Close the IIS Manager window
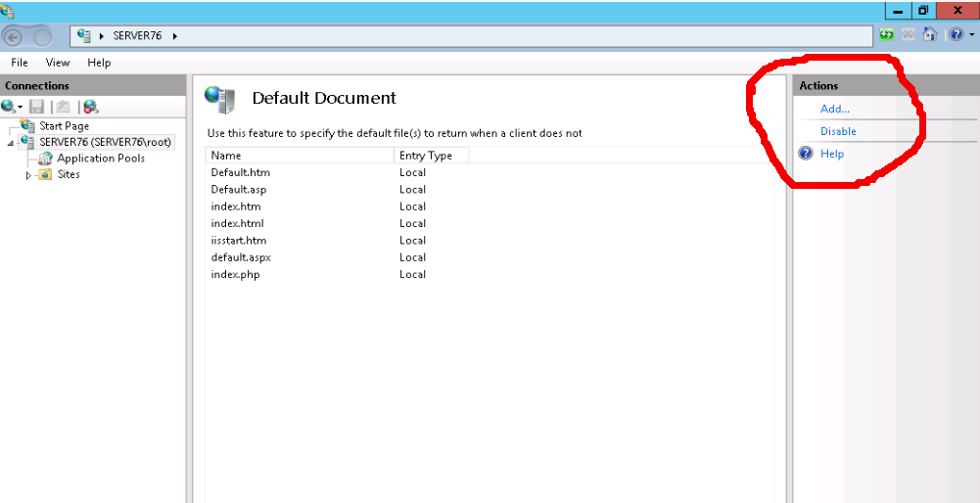The width and height of the screenshot is (980, 503). [957, 11]
